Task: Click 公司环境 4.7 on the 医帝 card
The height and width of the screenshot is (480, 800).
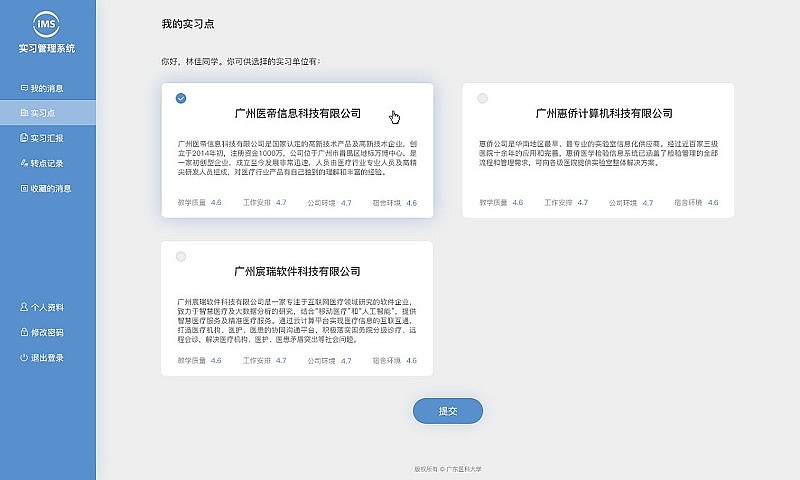Action: click(330, 203)
